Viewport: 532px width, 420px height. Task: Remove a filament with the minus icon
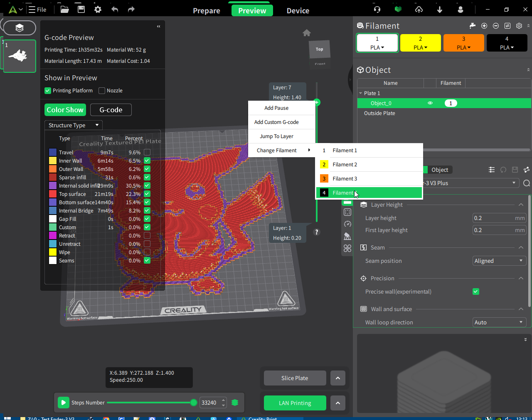(x=496, y=26)
